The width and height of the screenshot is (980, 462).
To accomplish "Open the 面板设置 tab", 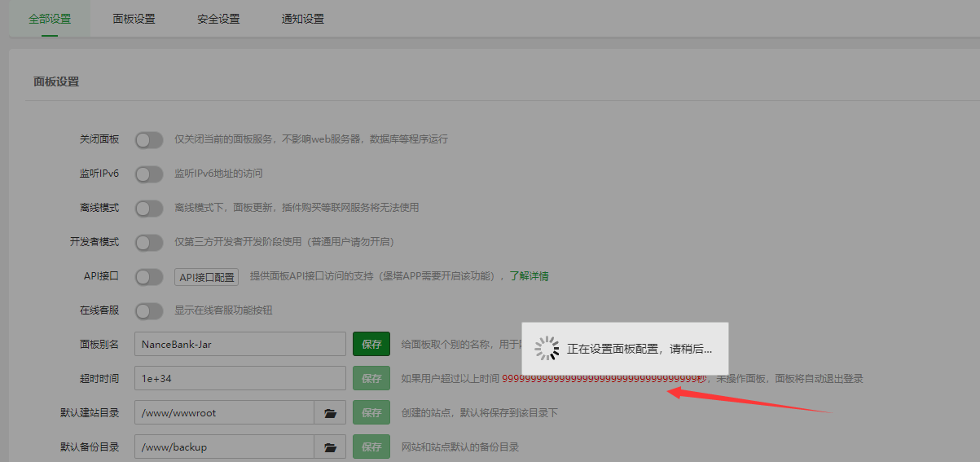I will pyautogui.click(x=134, y=19).
